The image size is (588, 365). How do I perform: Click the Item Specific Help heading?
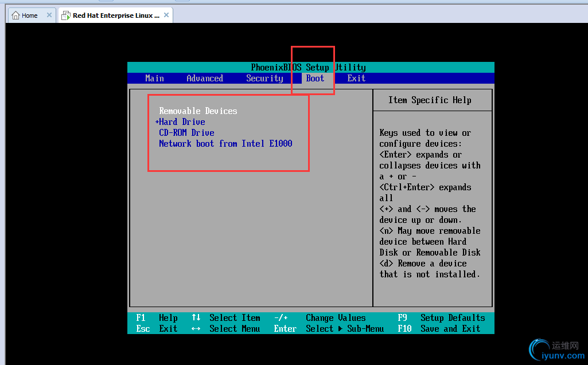point(430,100)
